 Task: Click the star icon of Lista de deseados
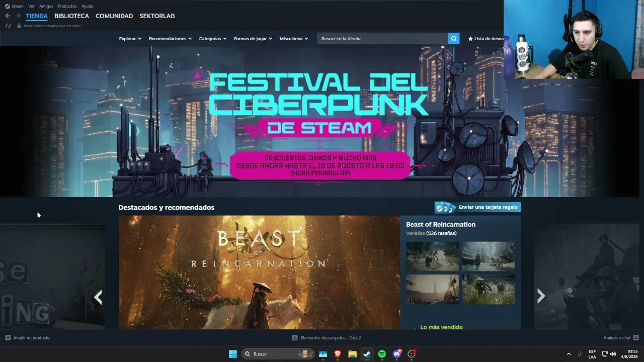point(470,39)
